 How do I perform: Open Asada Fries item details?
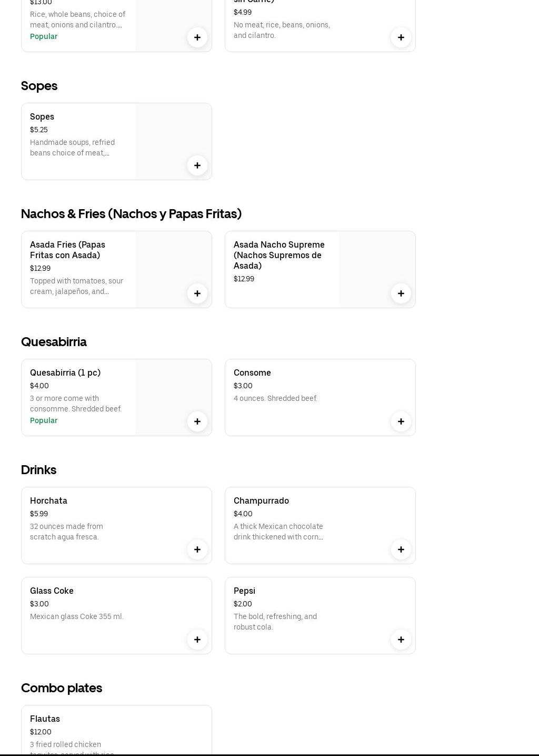click(x=67, y=250)
